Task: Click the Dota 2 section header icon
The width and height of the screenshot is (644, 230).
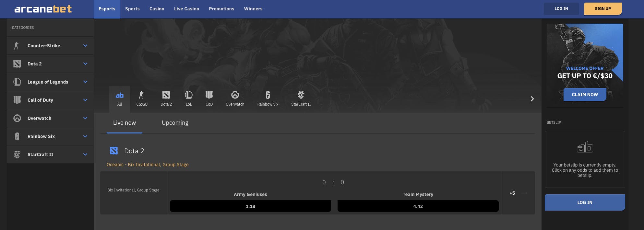Action: point(114,151)
